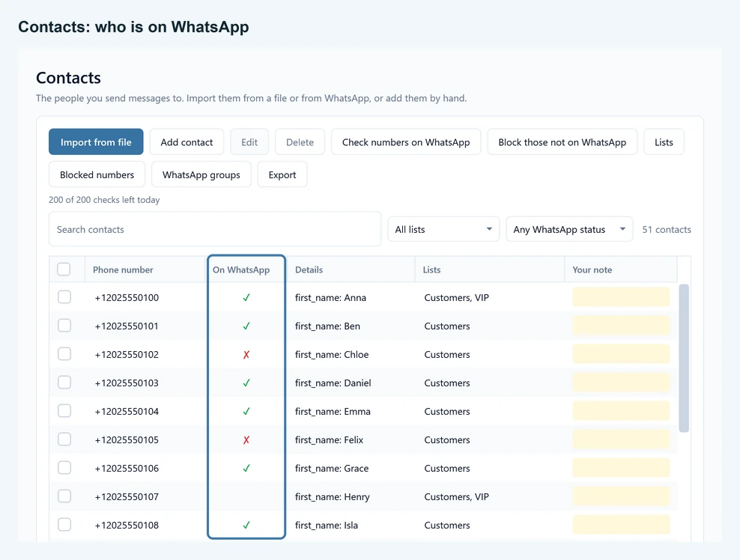The width and height of the screenshot is (740, 560).
Task: Tick the checkbox for +12025550101
Action: pos(64,326)
